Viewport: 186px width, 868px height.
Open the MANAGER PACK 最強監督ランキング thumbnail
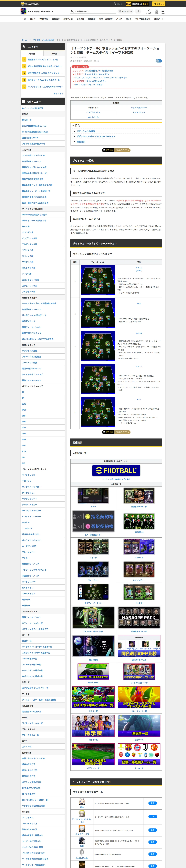[139, 617]
